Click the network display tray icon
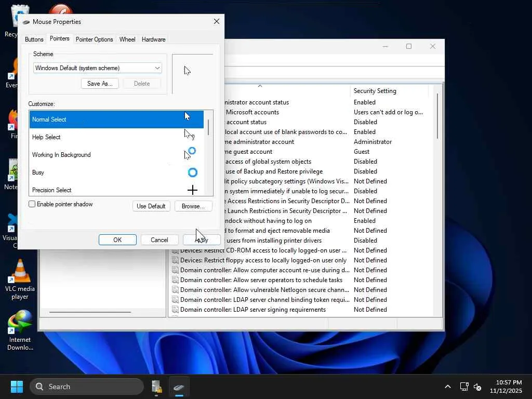 tap(464, 387)
